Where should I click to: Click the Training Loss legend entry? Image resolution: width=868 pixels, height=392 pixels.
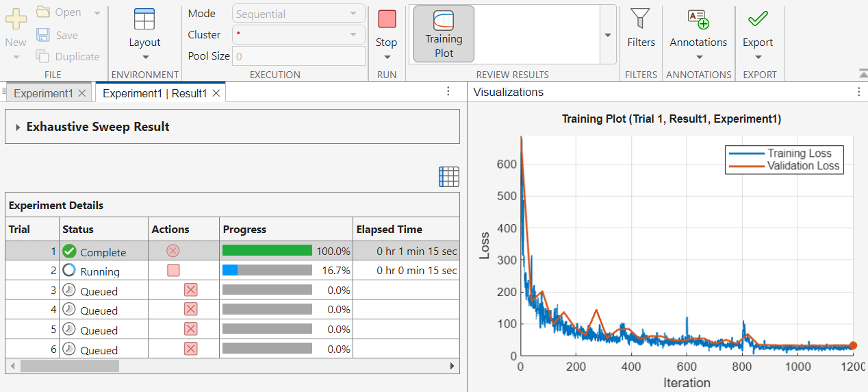point(784,154)
